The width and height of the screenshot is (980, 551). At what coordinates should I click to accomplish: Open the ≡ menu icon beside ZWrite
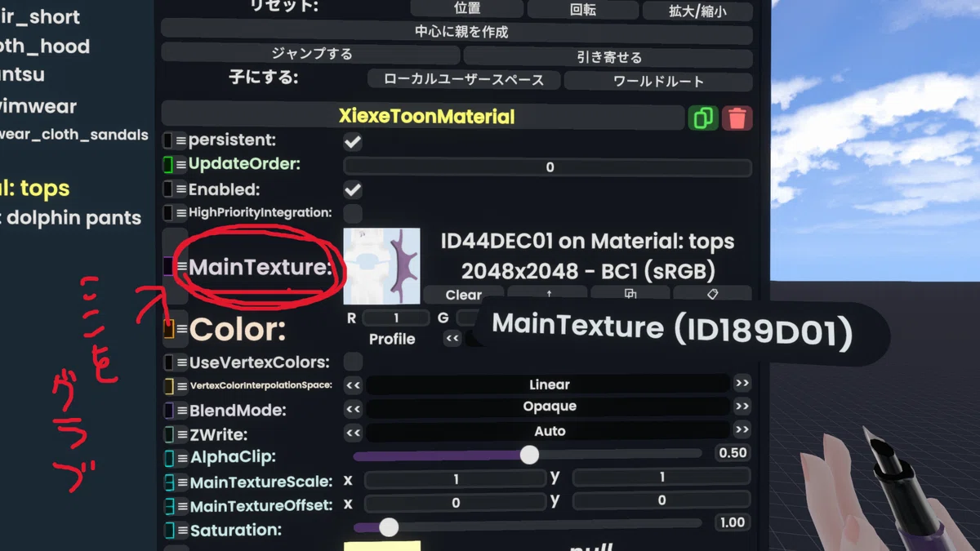coord(181,434)
